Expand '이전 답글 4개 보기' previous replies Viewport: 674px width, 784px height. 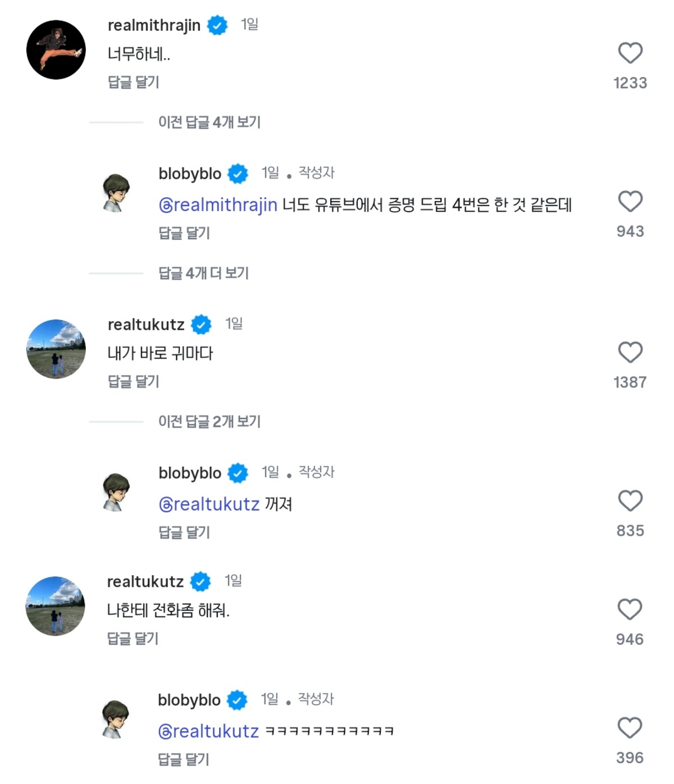[209, 122]
